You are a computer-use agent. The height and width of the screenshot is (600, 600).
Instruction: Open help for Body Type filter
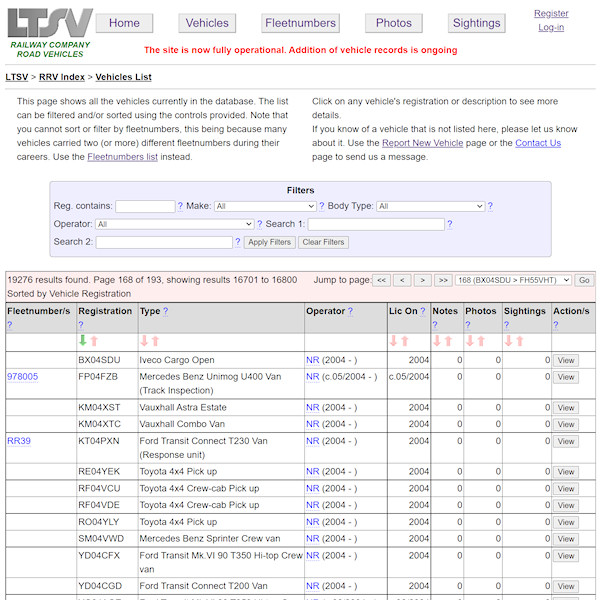click(x=490, y=206)
